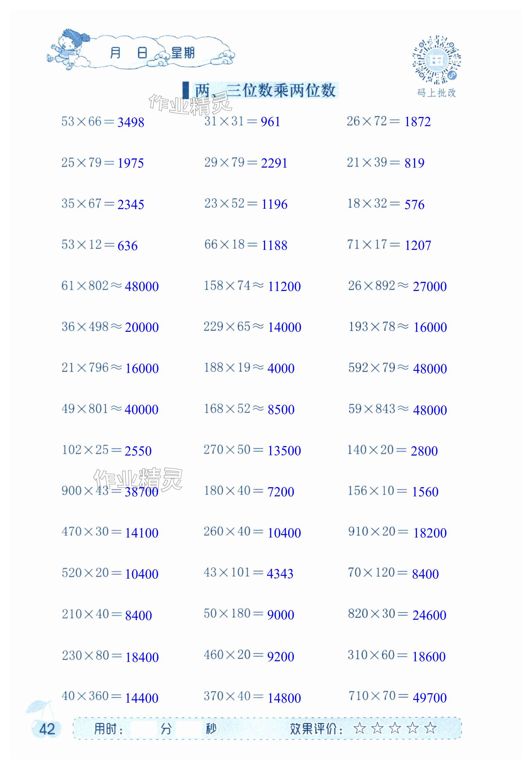Screen dimensions: 532x769
Task: Click the blank seconds field before 秒
Action: [190, 729]
